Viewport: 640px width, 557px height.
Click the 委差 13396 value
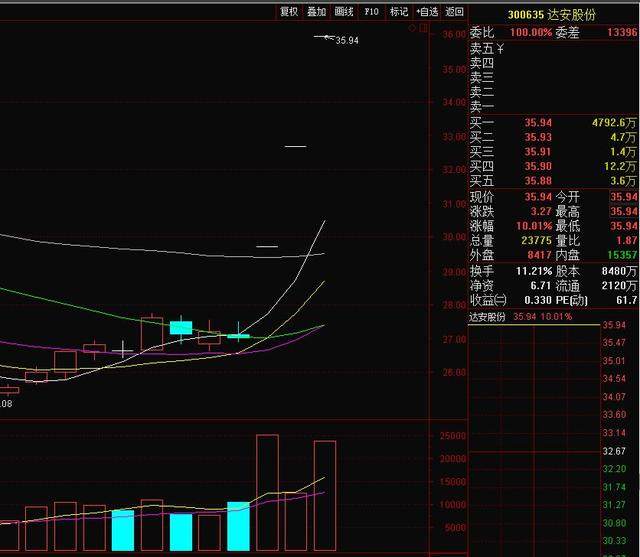[622, 32]
